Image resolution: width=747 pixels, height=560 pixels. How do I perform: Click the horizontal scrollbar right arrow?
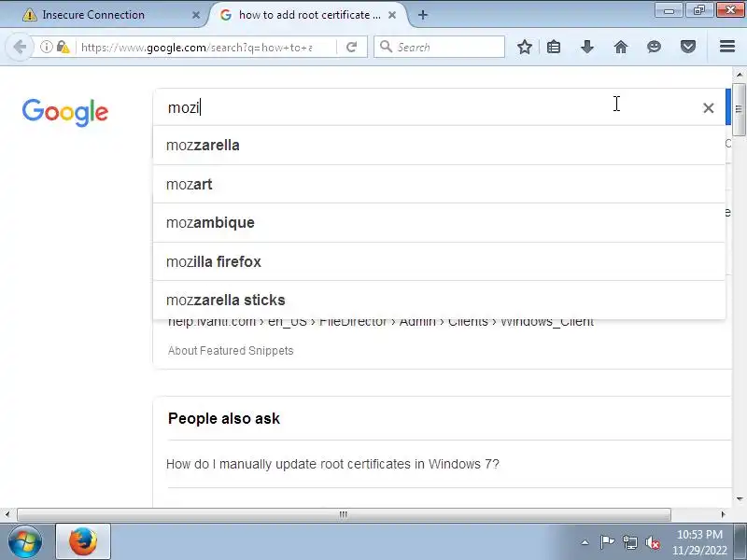point(723,515)
